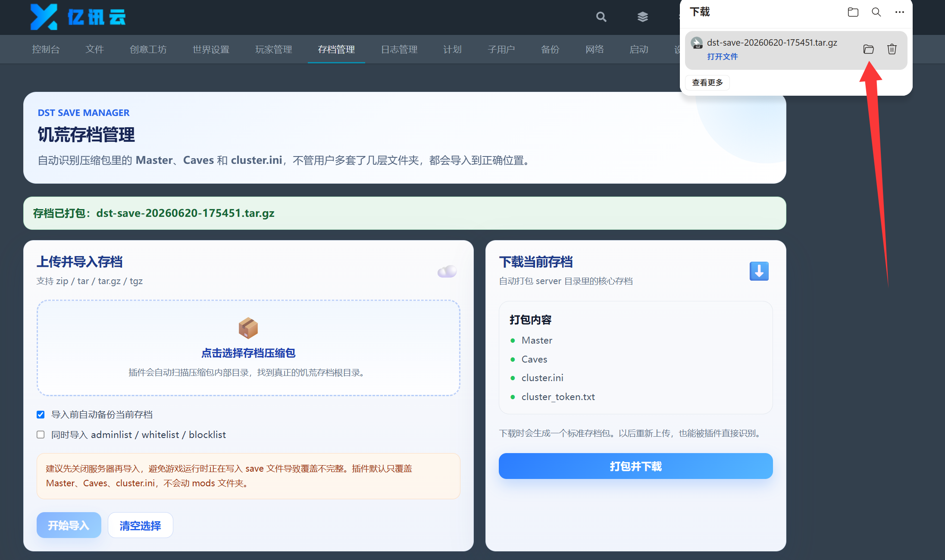
Task: Click the 上传并导入存档 heading
Action: [x=80, y=262]
